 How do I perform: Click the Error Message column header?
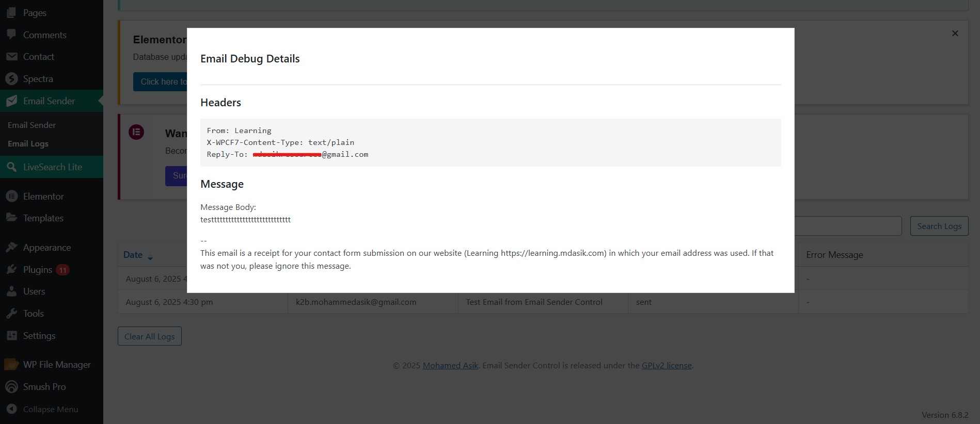click(834, 255)
